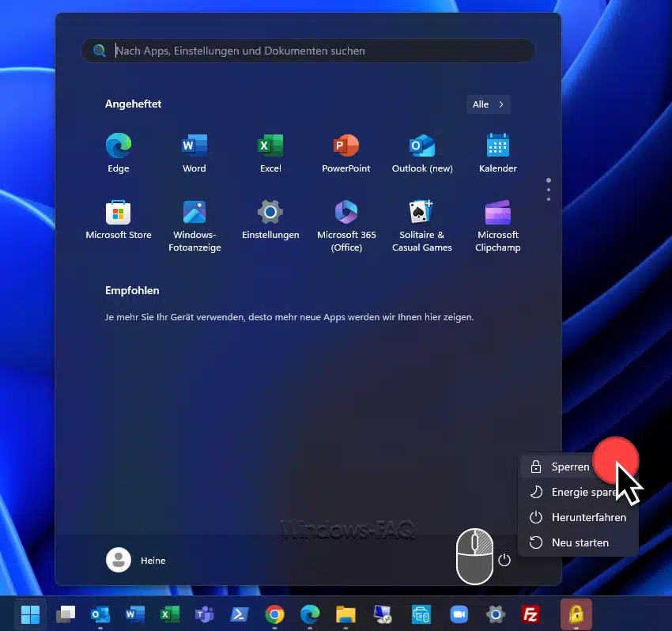The width and height of the screenshot is (672, 631).
Task: Open the Kalender app
Action: point(497,153)
